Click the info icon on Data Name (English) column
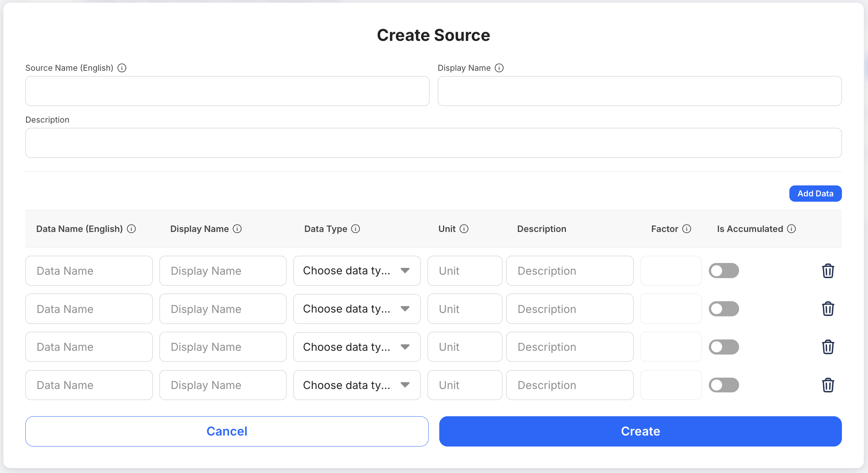Image resolution: width=868 pixels, height=473 pixels. tap(132, 229)
